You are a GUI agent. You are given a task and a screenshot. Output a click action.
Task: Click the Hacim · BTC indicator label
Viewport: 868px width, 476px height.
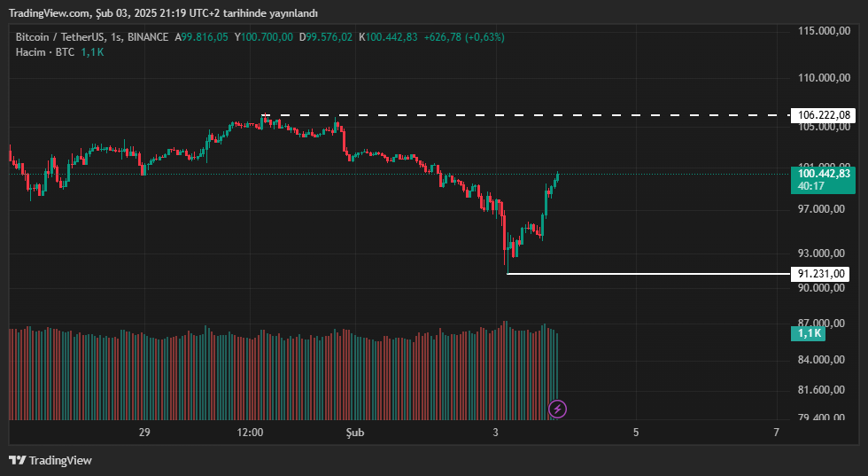coord(45,52)
